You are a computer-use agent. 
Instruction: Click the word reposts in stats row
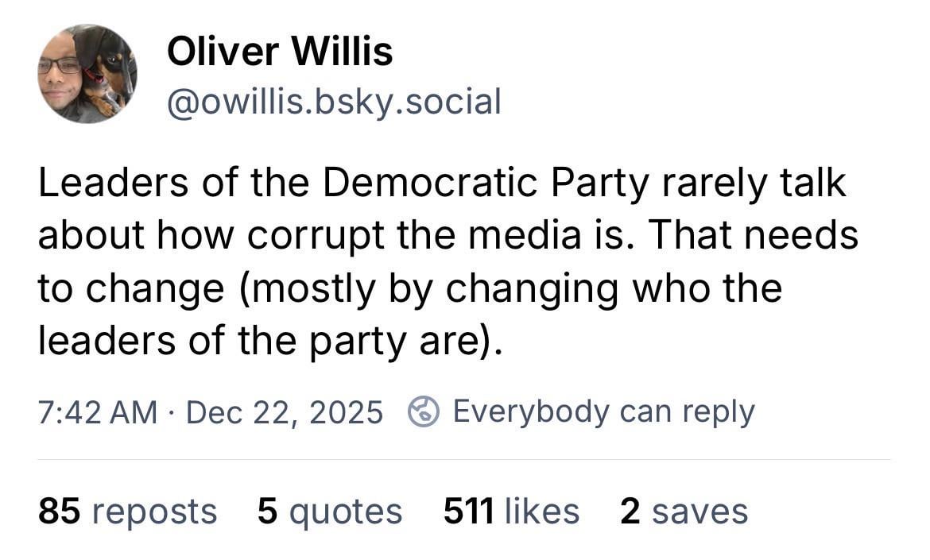click(x=154, y=511)
